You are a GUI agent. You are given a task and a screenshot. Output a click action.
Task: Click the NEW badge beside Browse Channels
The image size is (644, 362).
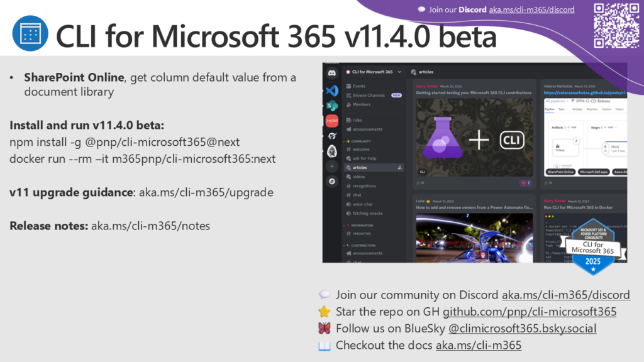[396, 96]
